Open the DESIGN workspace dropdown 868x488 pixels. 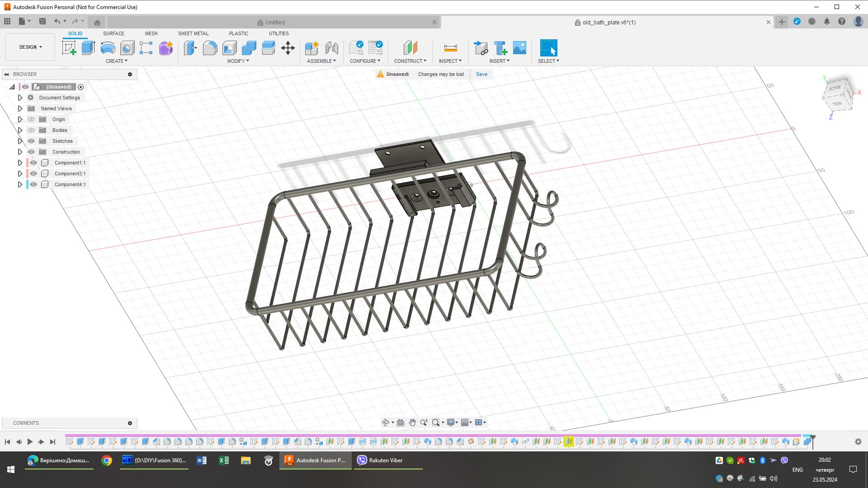click(30, 47)
